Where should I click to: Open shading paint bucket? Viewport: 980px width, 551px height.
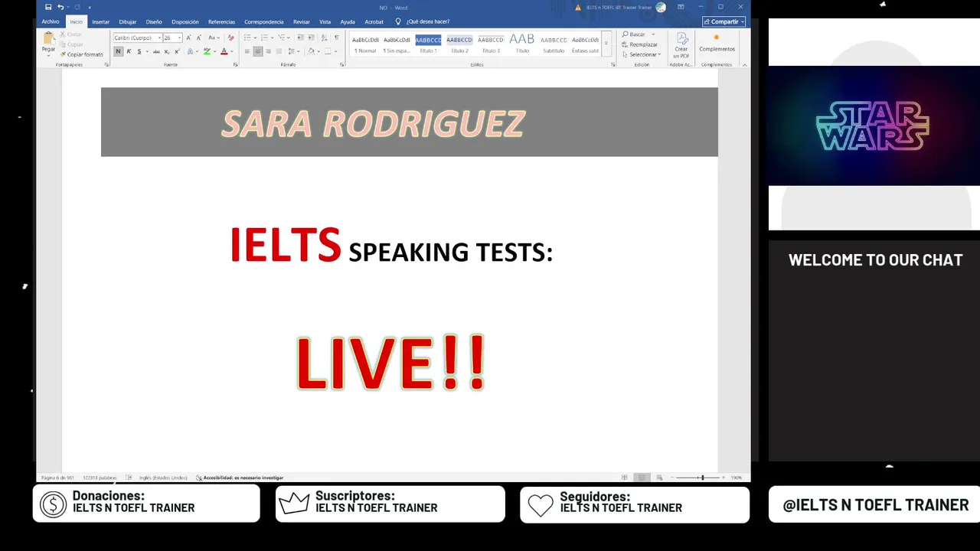[x=311, y=51]
